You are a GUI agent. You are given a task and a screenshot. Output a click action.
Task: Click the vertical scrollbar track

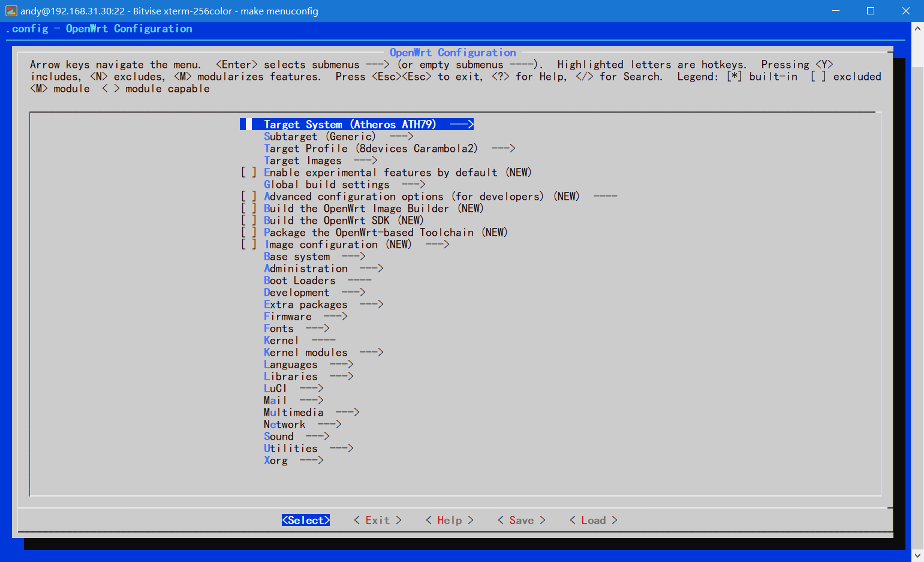[x=917, y=291]
